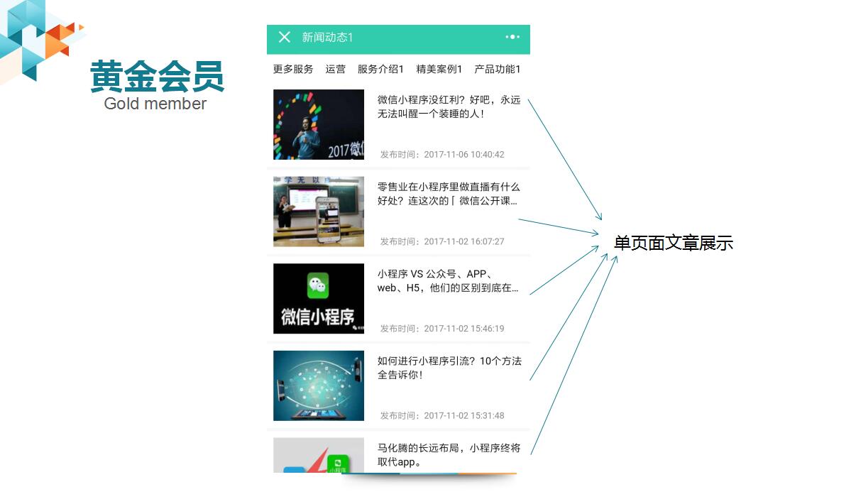Open the 服务介绍1 tab
Viewport: 851px width, 504px height.
380,69
